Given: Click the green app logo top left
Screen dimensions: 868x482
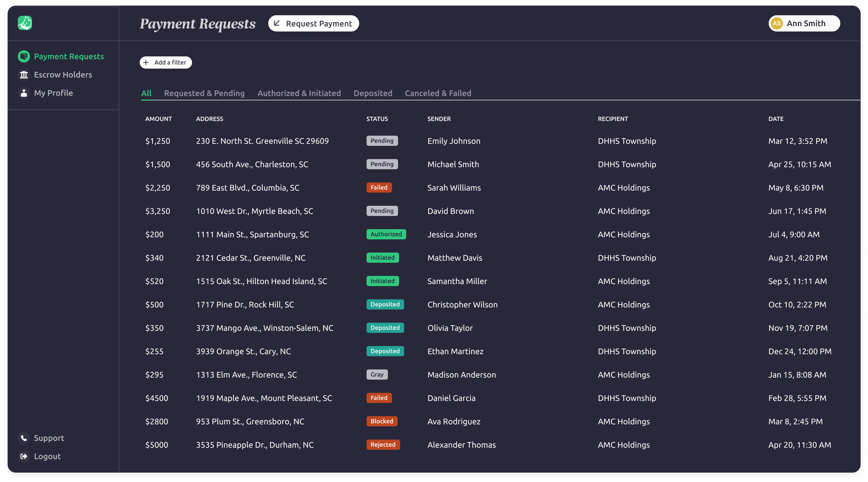Looking at the screenshot, I should pos(25,23).
